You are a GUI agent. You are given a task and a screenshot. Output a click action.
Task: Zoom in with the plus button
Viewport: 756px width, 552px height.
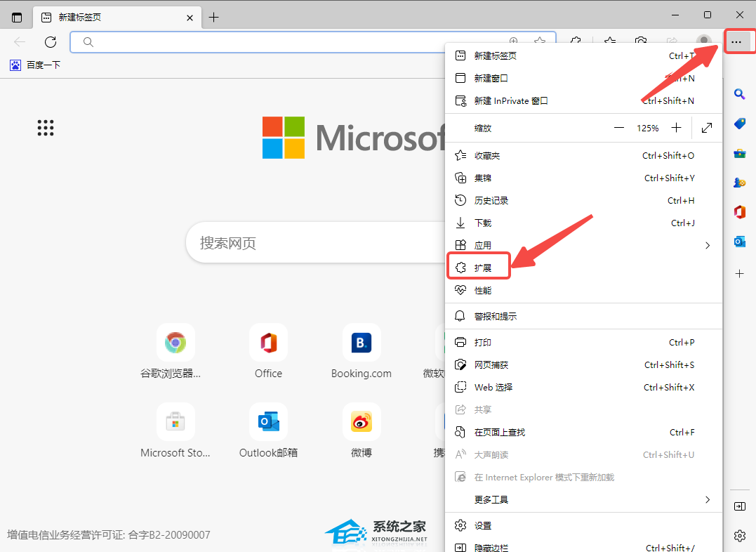tap(677, 128)
